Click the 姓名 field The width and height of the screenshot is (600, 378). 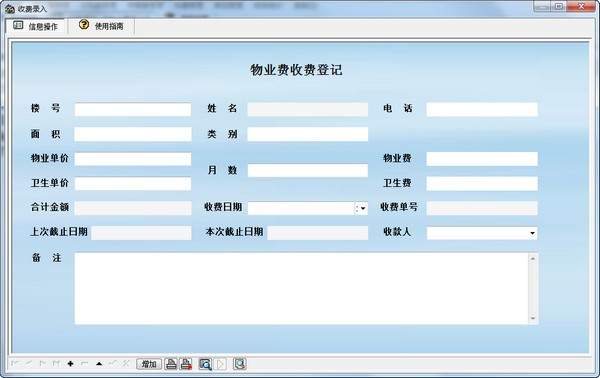[308, 109]
